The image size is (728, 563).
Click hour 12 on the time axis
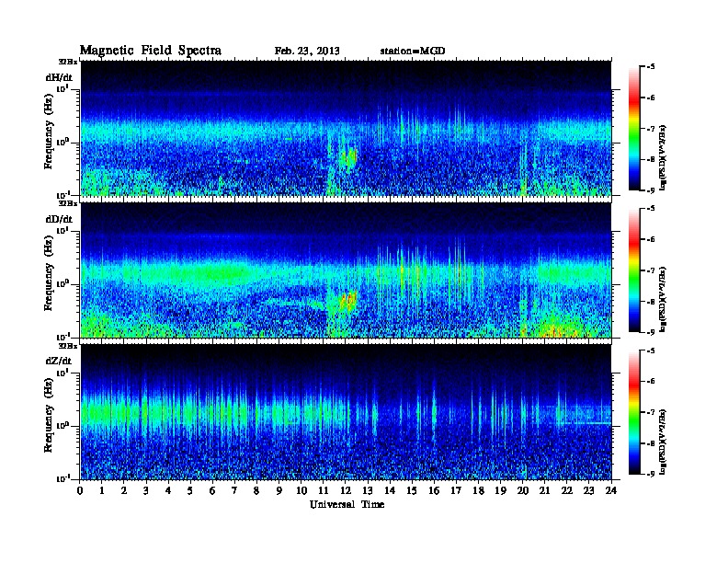pyautogui.click(x=346, y=490)
